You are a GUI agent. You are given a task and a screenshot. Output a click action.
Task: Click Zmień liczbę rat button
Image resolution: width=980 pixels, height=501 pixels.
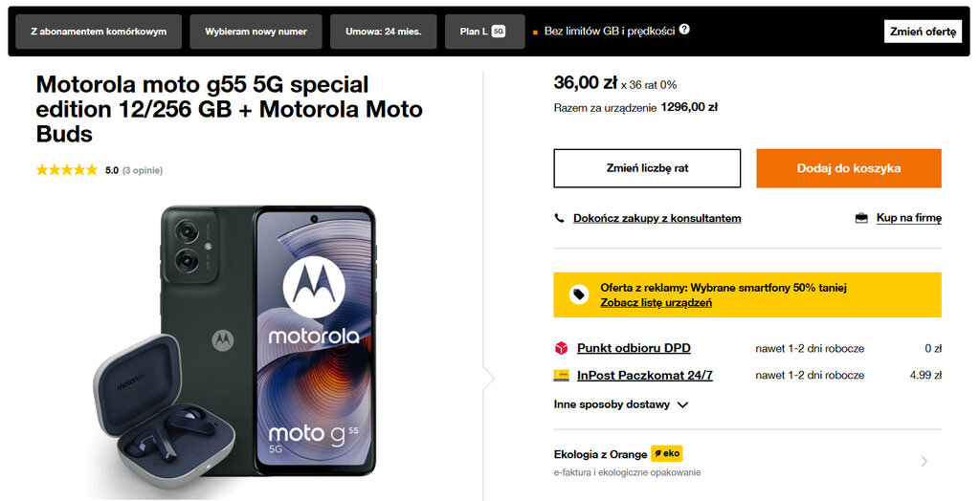(x=647, y=168)
